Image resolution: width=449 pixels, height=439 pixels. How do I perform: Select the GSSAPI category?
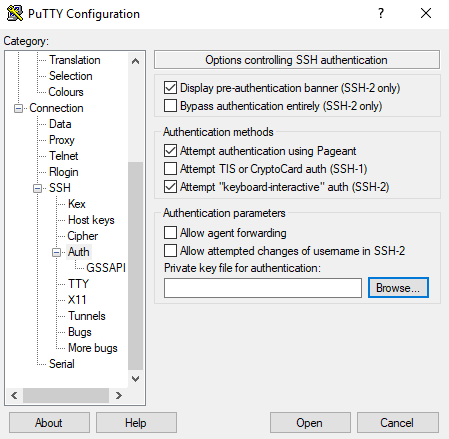(106, 268)
